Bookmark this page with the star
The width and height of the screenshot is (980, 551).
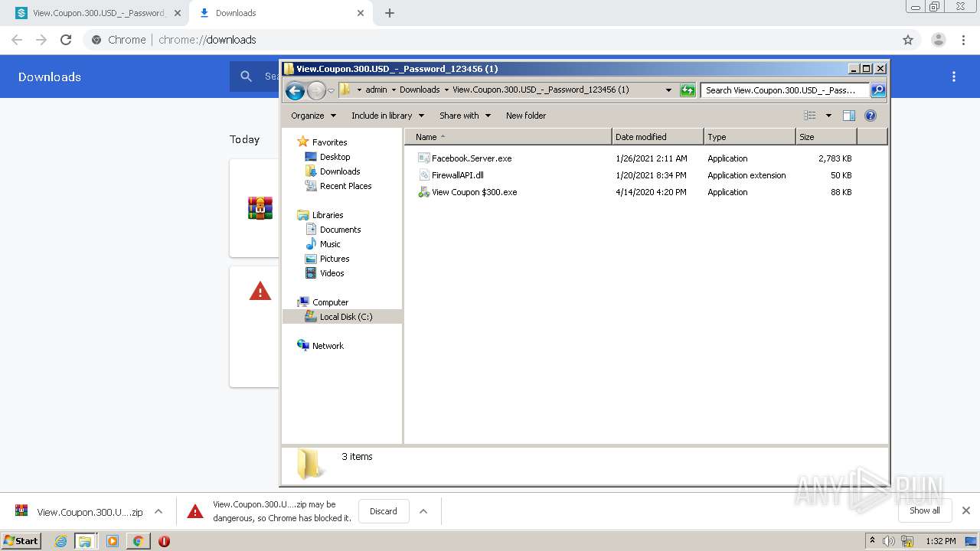click(908, 40)
